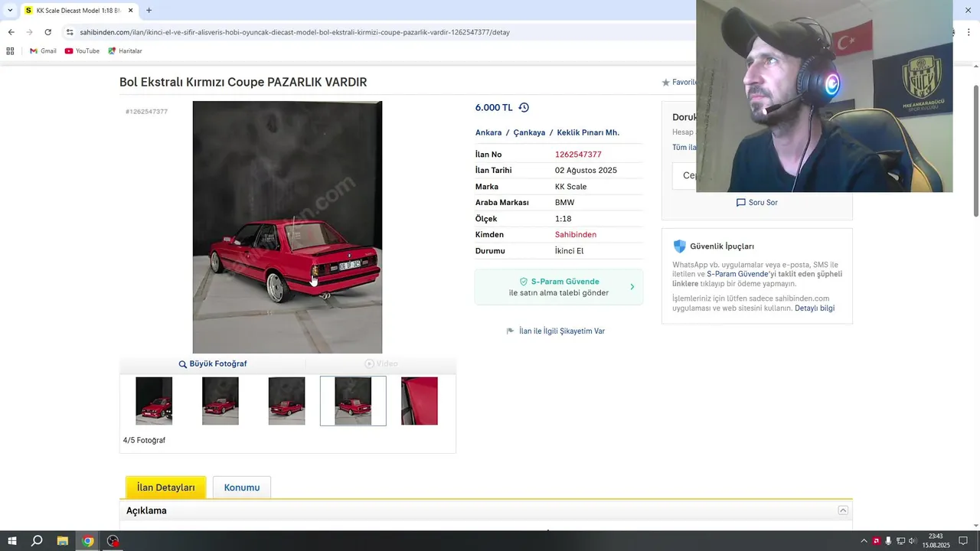Click the main red BMW coupe photo
Screen dimensions: 980x551
pyautogui.click(x=287, y=227)
